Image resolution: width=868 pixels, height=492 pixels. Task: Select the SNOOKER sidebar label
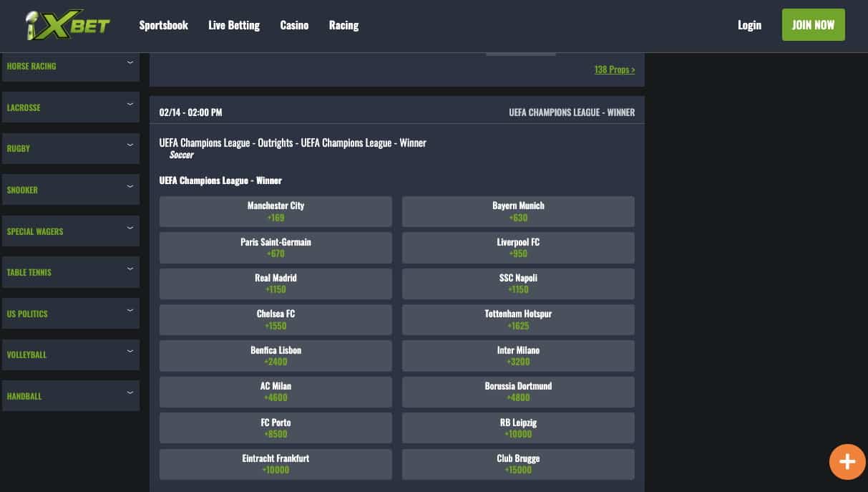22,190
